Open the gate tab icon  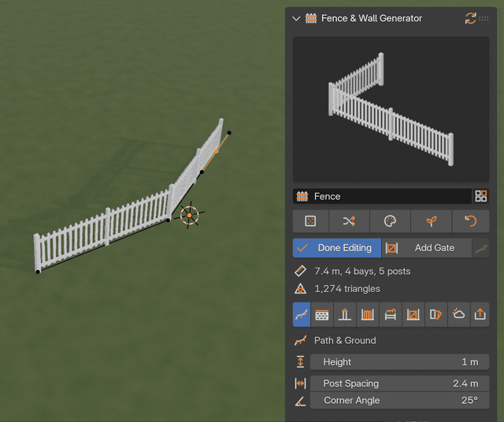coord(413,314)
